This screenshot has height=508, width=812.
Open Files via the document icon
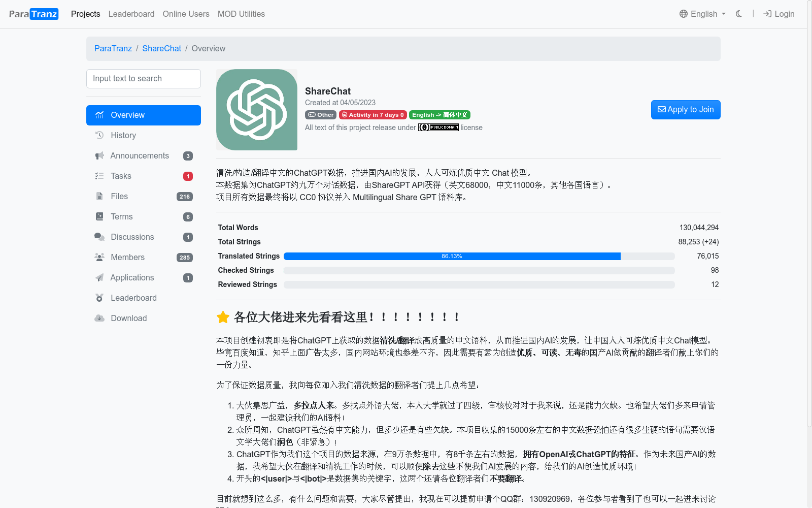pyautogui.click(x=99, y=196)
